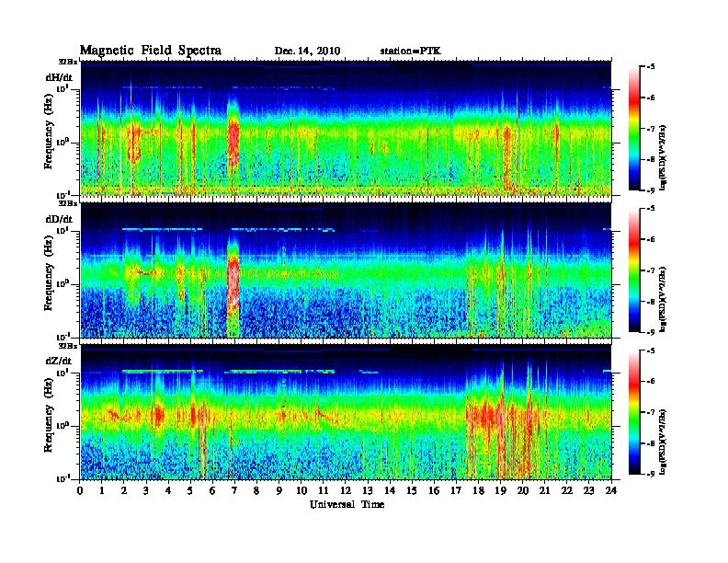Click the hour 22 tick label on time axis
This screenshot has width=728, height=563.
tap(567, 491)
